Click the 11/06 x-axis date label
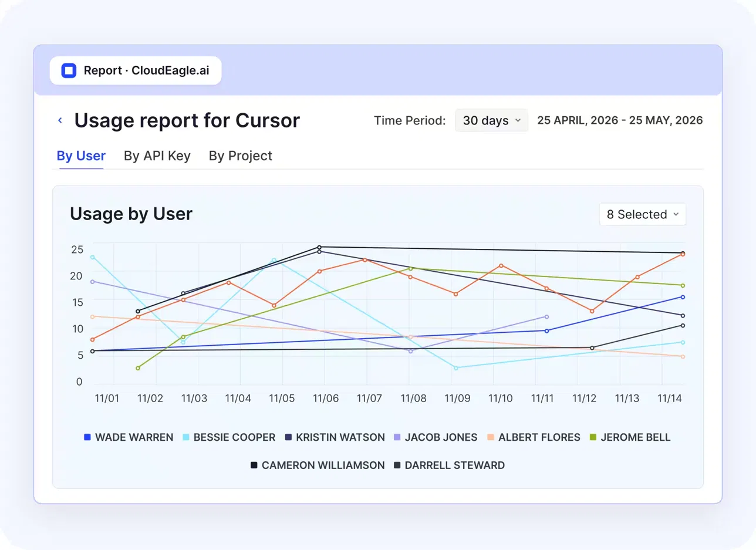This screenshot has width=756, height=550. tap(326, 399)
